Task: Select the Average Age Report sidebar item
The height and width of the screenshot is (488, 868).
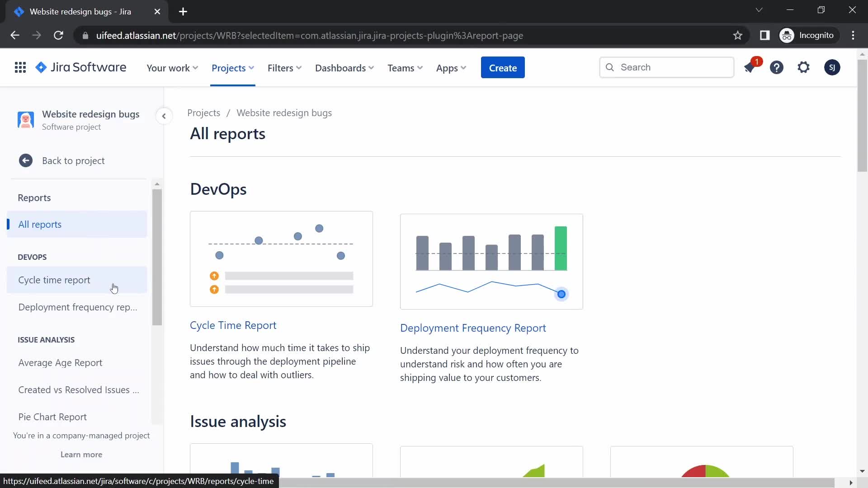Action: [60, 362]
